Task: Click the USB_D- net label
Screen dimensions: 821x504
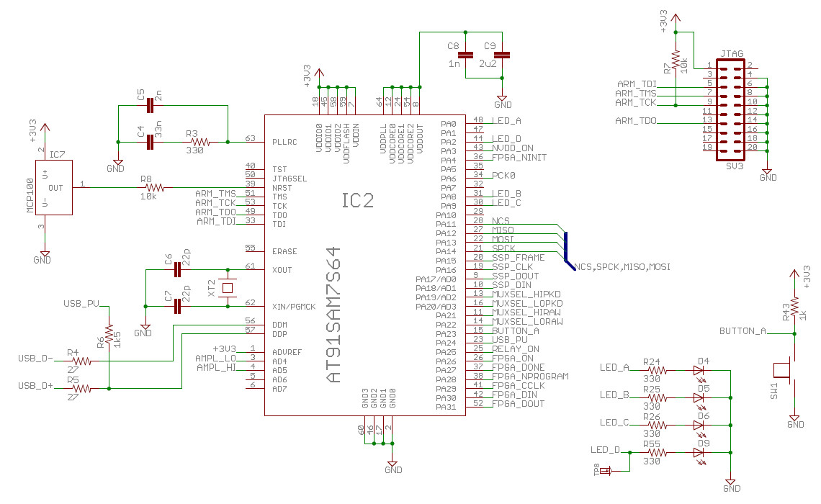Action: pyautogui.click(x=35, y=359)
